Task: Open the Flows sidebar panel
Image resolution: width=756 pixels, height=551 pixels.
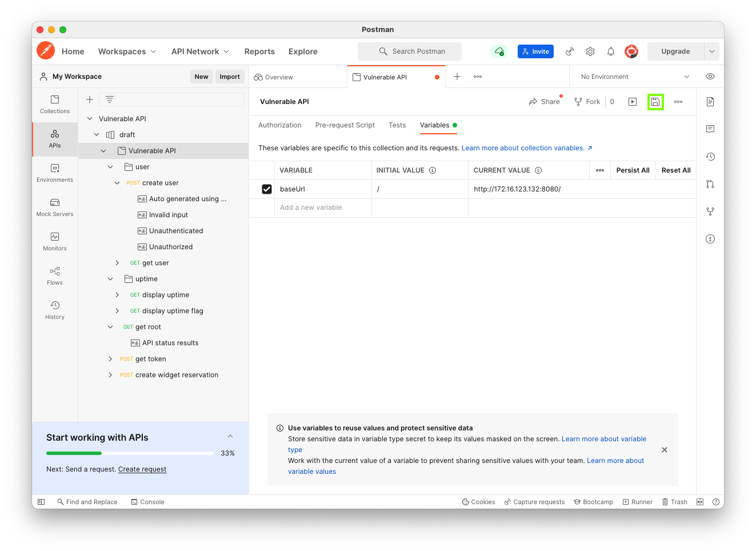Action: (55, 276)
